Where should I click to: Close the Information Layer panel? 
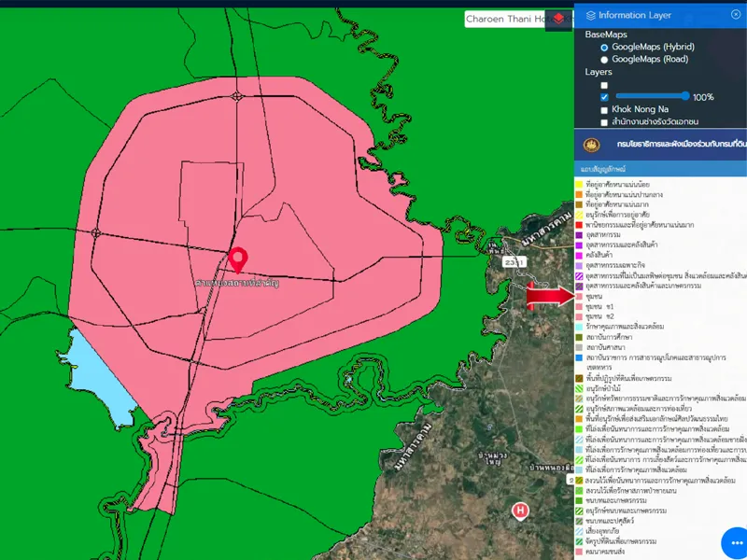[736, 14]
